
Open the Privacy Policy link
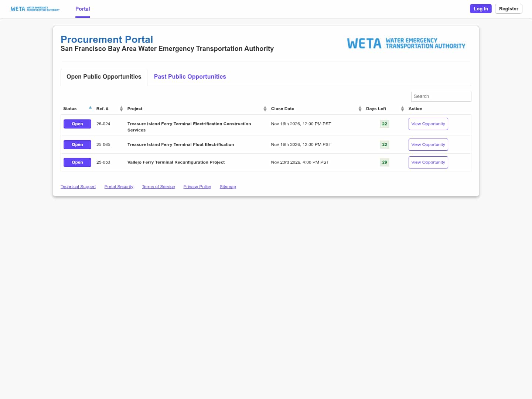pos(197,187)
